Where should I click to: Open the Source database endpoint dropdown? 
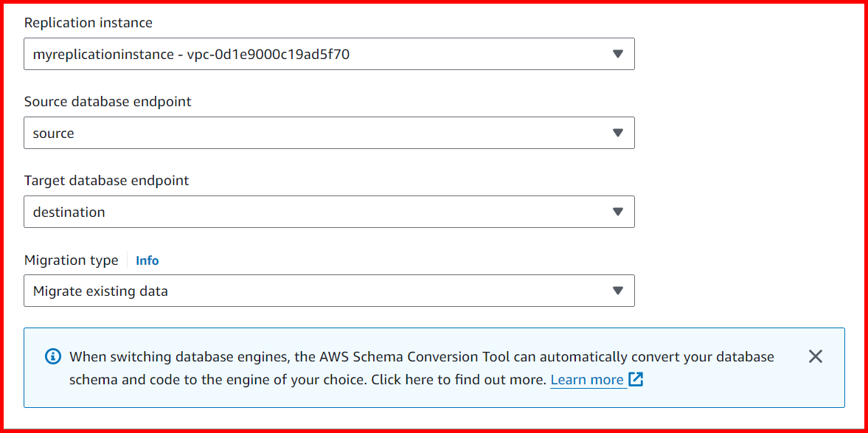tap(328, 133)
